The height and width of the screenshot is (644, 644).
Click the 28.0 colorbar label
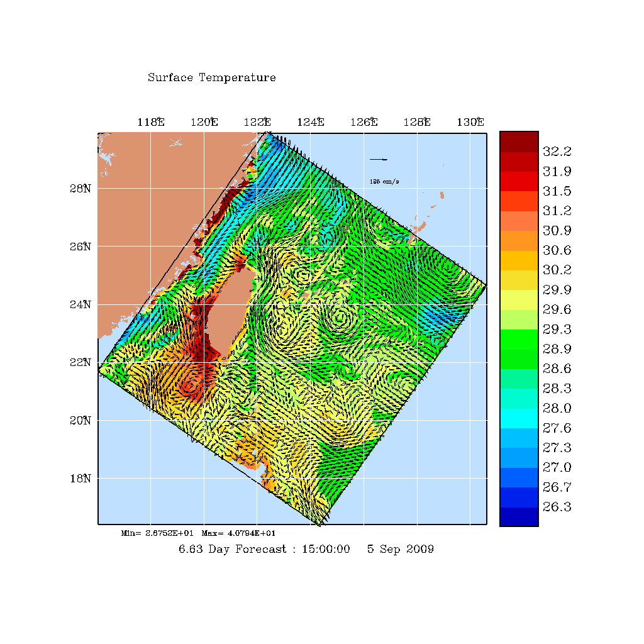tap(557, 408)
